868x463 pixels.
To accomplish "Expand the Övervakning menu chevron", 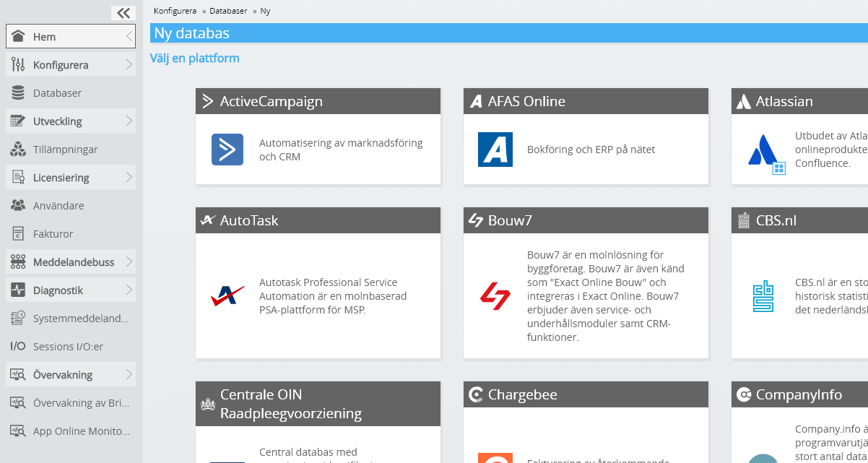I will [x=129, y=374].
